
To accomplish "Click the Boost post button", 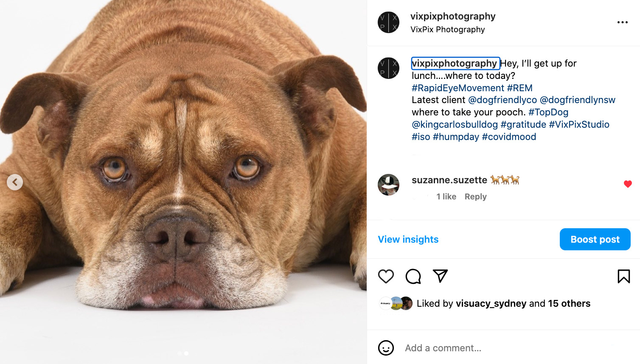I will [x=595, y=239].
